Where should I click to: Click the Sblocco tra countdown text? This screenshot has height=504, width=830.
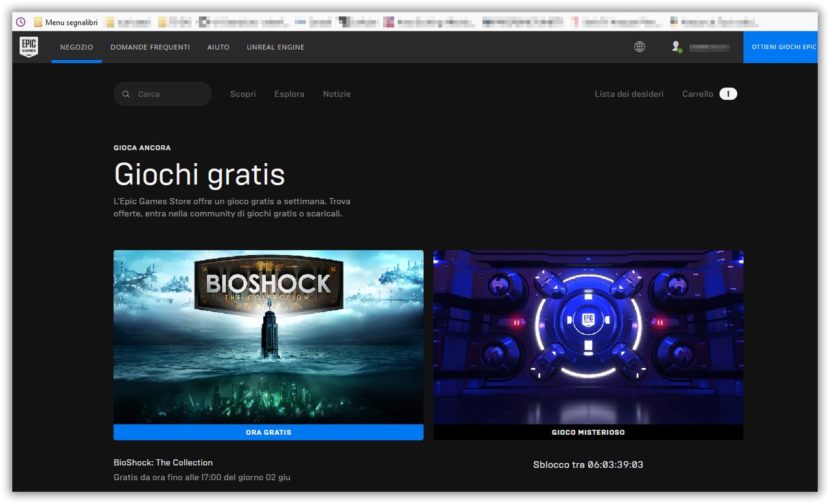(588, 464)
